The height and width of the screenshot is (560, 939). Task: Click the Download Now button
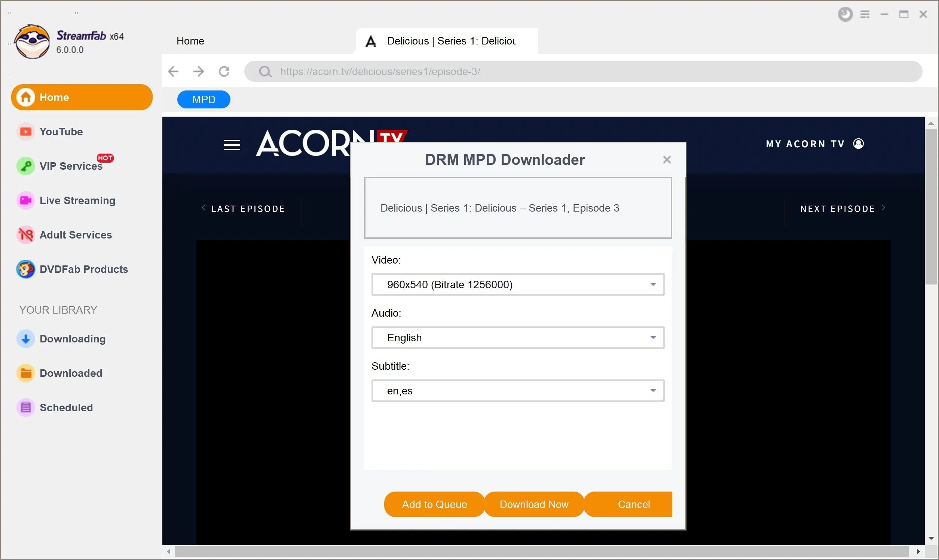pyautogui.click(x=533, y=504)
